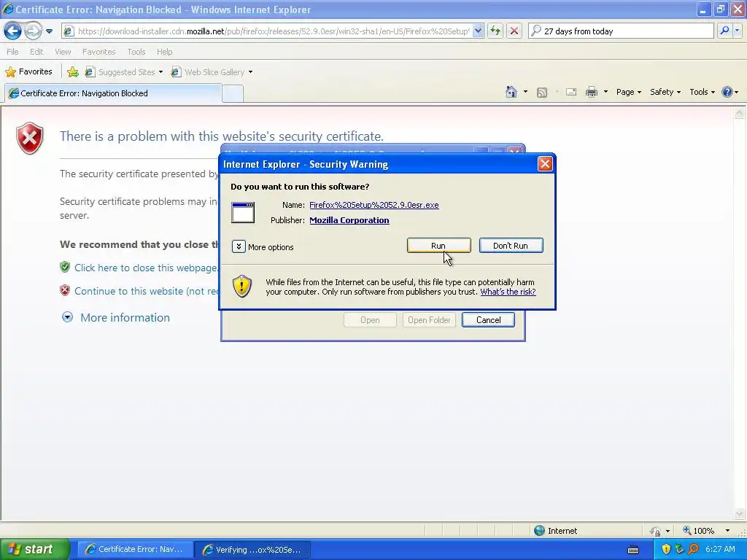
Task: Click the RSS feeds icon
Action: (x=542, y=93)
